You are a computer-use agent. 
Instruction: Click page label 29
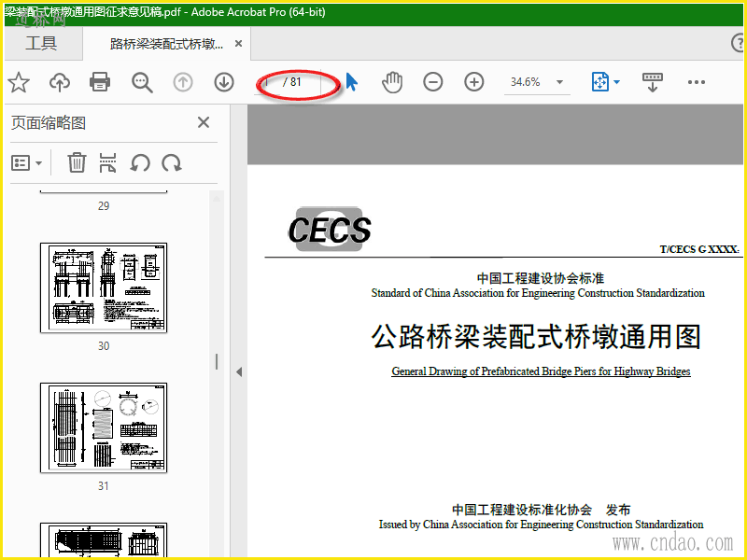(104, 205)
